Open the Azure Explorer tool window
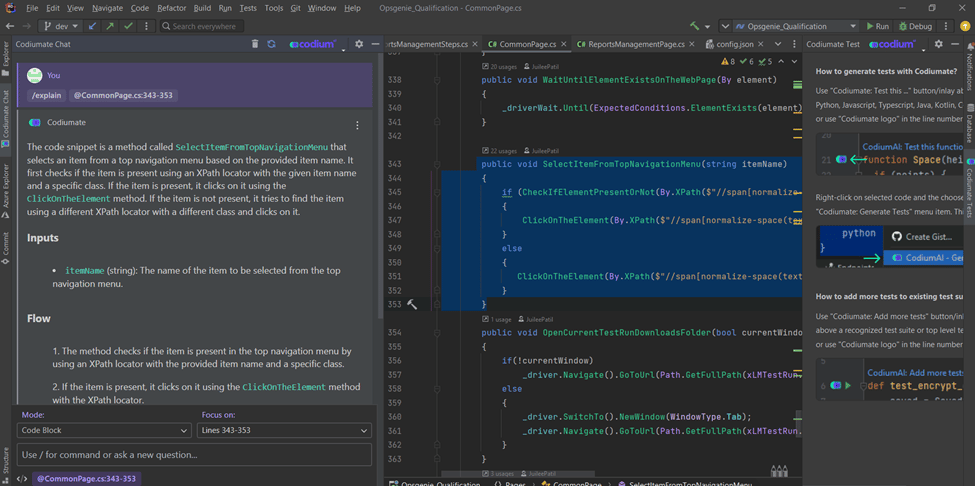975x486 pixels. 6,191
